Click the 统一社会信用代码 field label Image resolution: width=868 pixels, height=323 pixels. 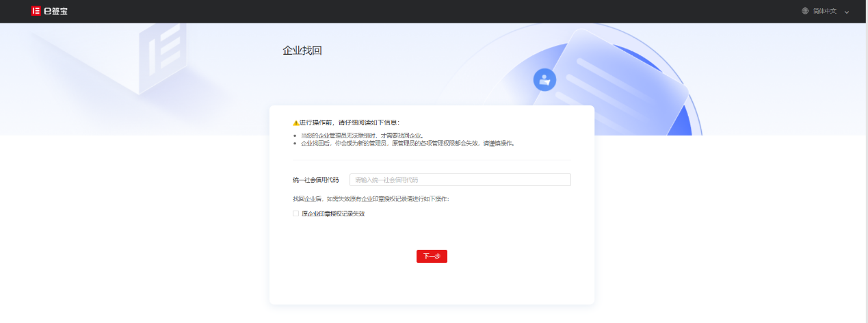pyautogui.click(x=315, y=180)
